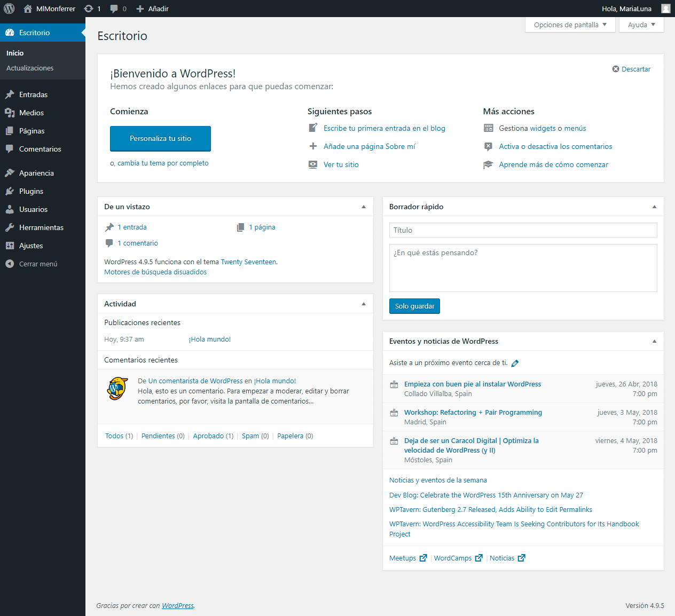Click the Título input field in Borrador rápido

523,230
